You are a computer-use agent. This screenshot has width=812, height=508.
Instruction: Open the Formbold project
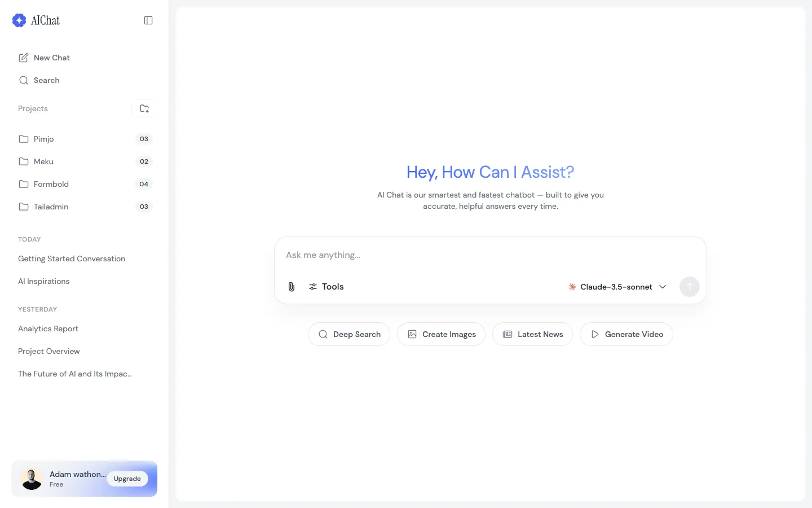[x=85, y=184]
